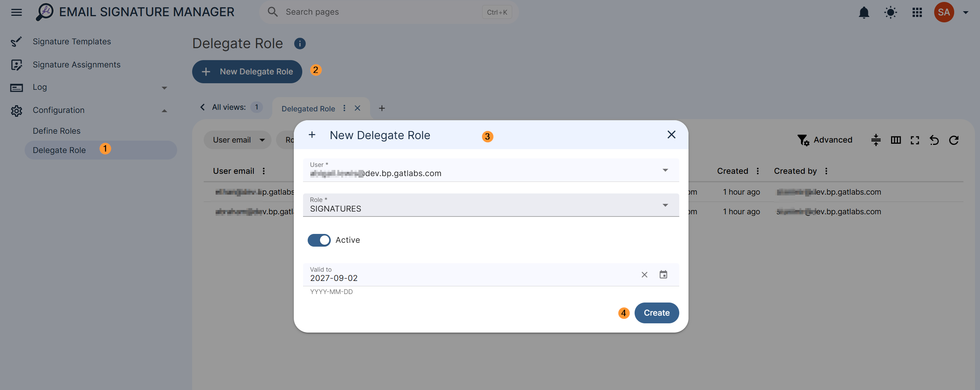Sort by User email column header

pos(234,171)
